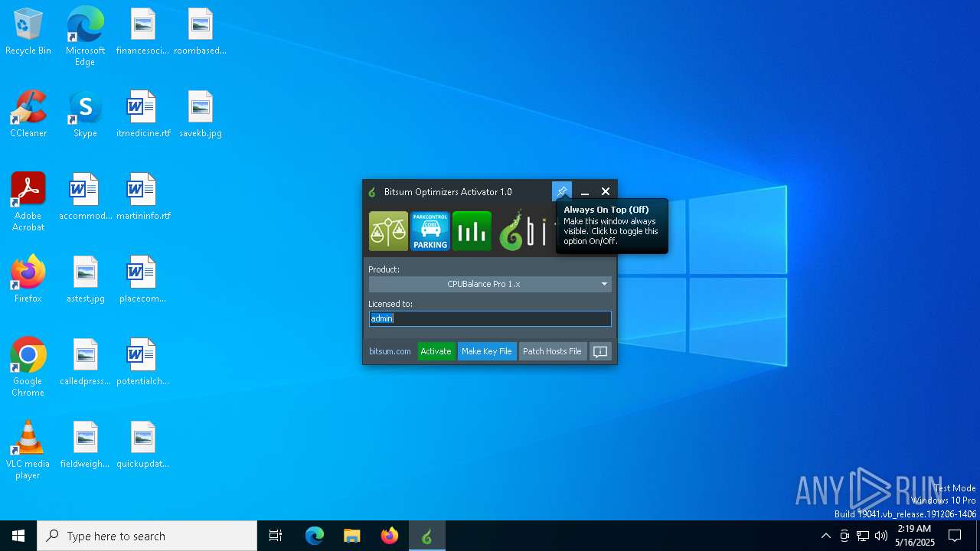Select the savekb.jpg file
Image resolution: width=980 pixels, height=551 pixels.
coord(200,114)
